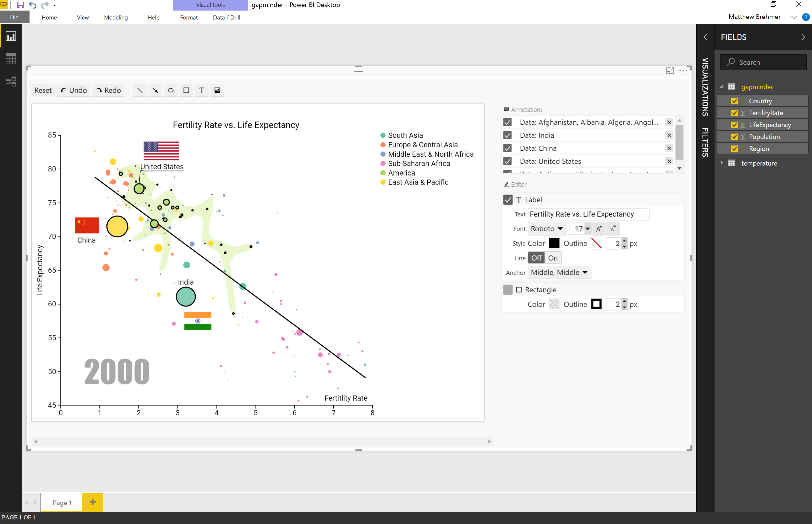Click the Focus mode icon on visual
This screenshot has width=812, height=524.
pyautogui.click(x=669, y=70)
